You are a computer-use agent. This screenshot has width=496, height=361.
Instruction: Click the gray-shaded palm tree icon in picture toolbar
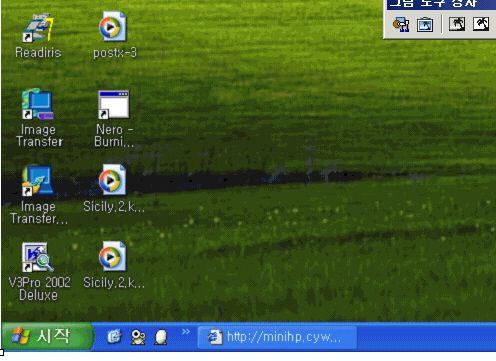click(457, 24)
